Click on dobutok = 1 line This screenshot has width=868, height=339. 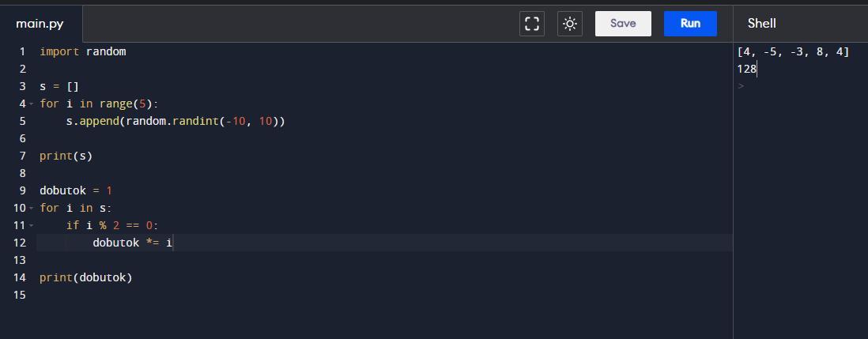(x=76, y=190)
